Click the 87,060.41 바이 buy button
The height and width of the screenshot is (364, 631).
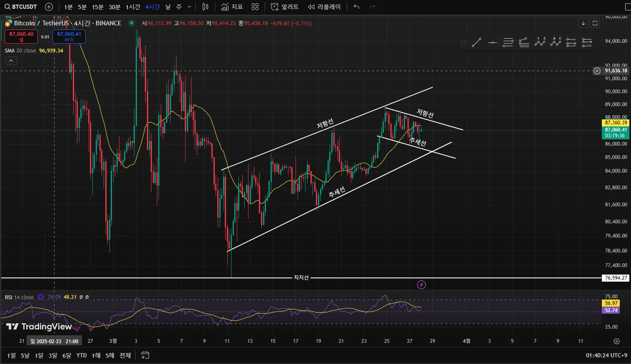[69, 37]
